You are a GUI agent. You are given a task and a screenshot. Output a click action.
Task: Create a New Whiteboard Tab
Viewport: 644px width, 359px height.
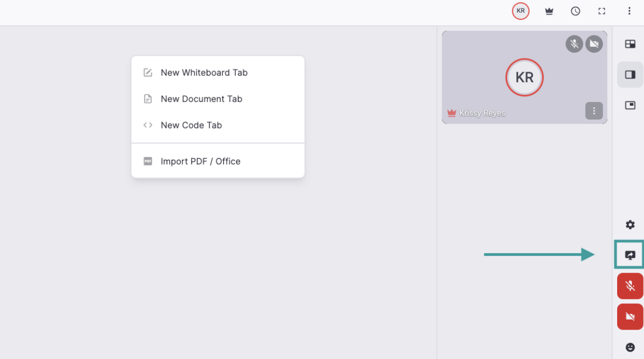point(204,73)
